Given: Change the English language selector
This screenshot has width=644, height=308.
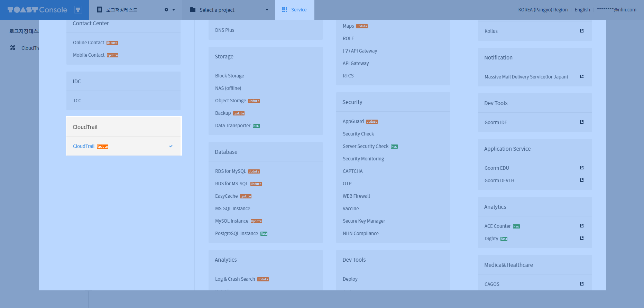Looking at the screenshot, I should coord(582,10).
